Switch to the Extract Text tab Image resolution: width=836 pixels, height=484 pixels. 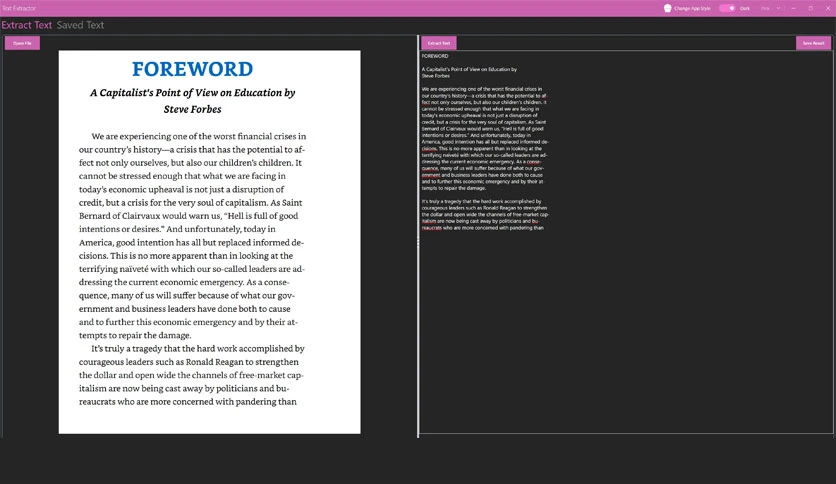click(x=27, y=25)
